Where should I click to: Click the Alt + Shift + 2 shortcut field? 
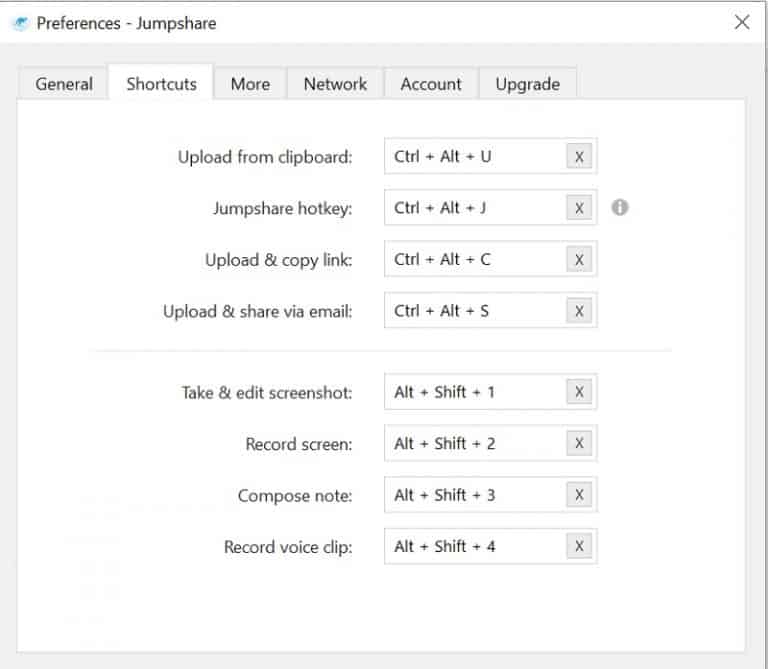(491, 443)
